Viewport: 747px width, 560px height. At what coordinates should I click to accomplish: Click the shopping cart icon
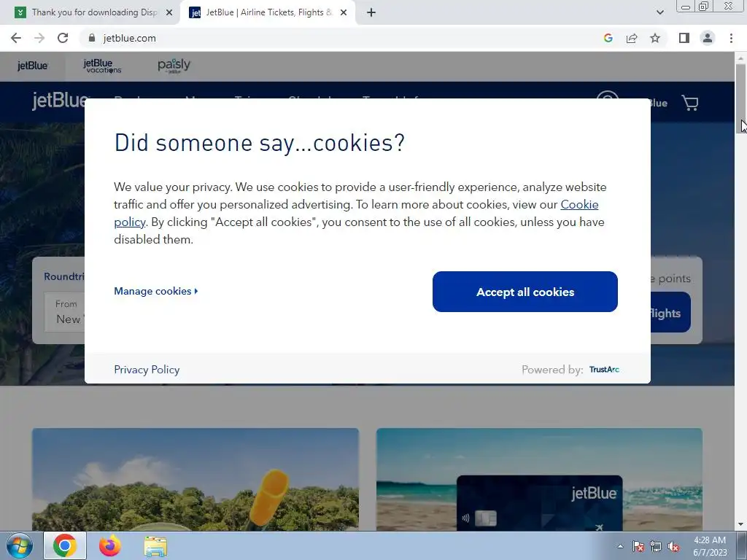click(x=690, y=103)
